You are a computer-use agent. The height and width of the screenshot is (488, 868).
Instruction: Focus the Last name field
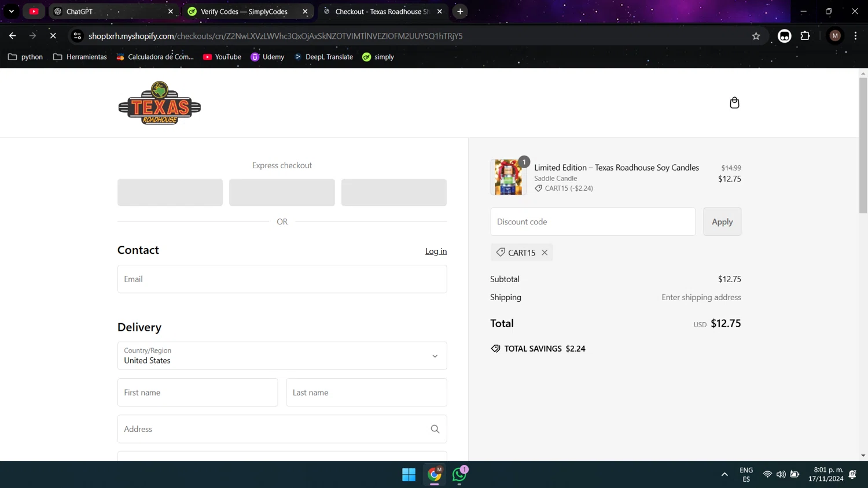(x=366, y=393)
